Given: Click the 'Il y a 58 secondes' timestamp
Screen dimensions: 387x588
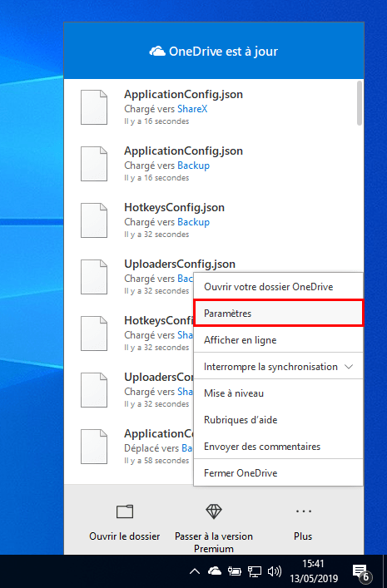Looking at the screenshot, I should 156,461.
